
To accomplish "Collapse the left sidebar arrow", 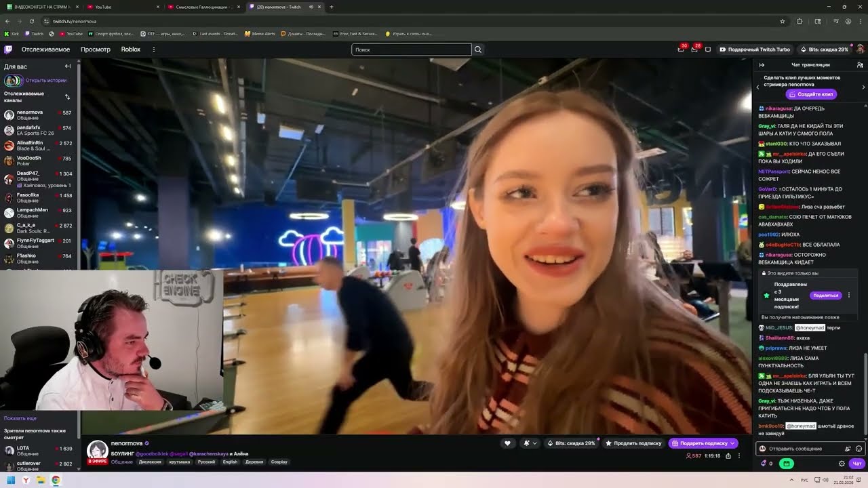I will coord(68,66).
